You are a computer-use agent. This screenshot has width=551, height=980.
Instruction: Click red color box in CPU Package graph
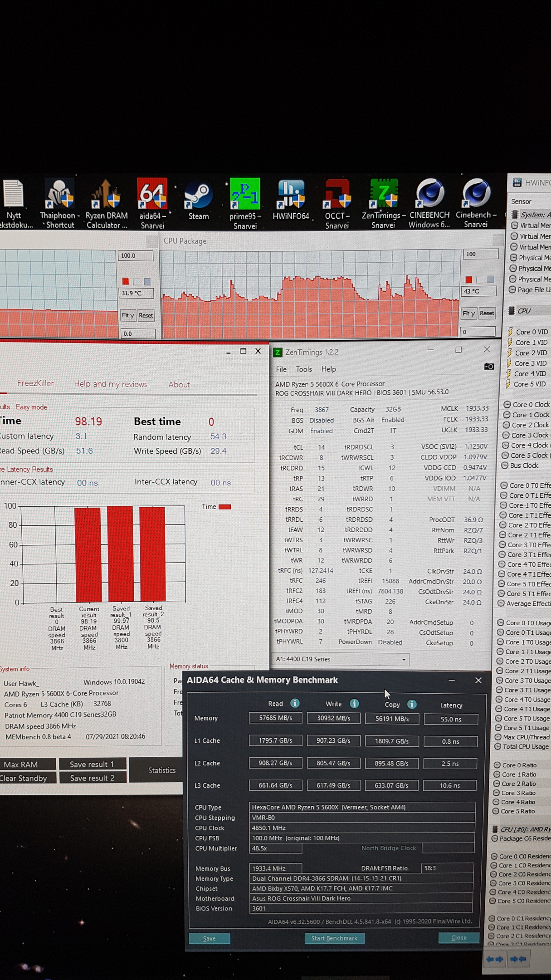pos(469,279)
